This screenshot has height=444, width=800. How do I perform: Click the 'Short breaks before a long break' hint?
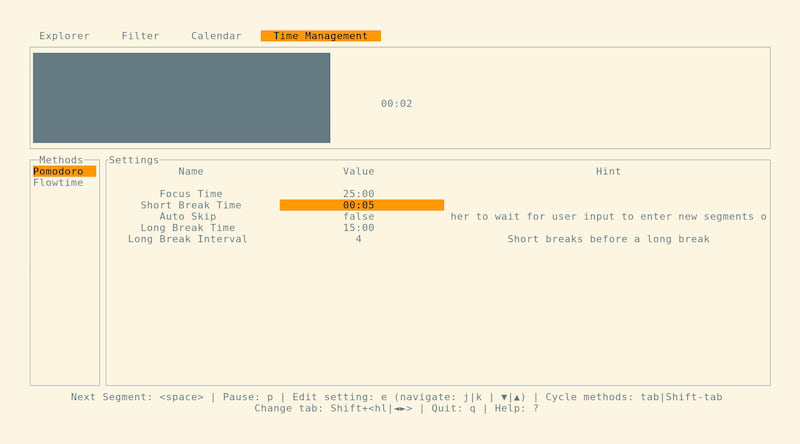click(x=608, y=239)
